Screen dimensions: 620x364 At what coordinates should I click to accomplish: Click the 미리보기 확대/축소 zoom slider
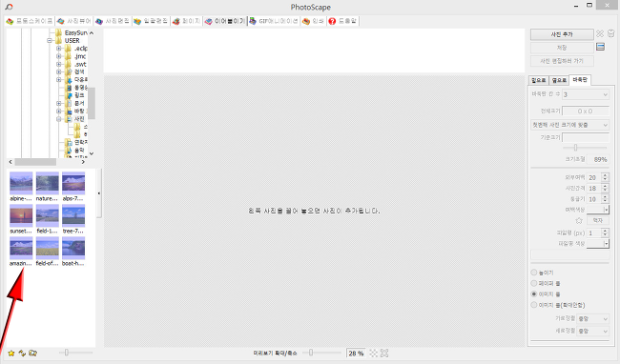(x=321, y=353)
